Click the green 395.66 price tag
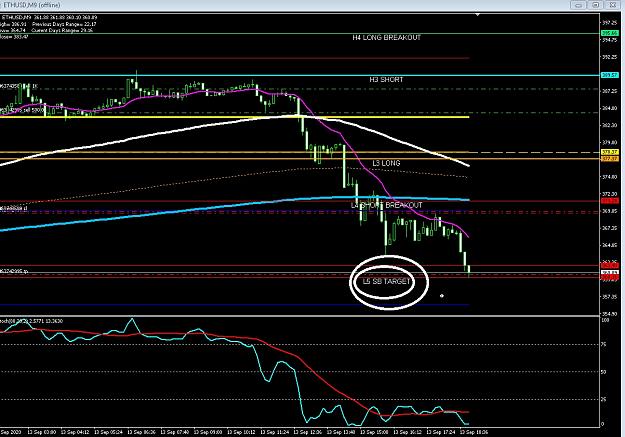 [610, 33]
